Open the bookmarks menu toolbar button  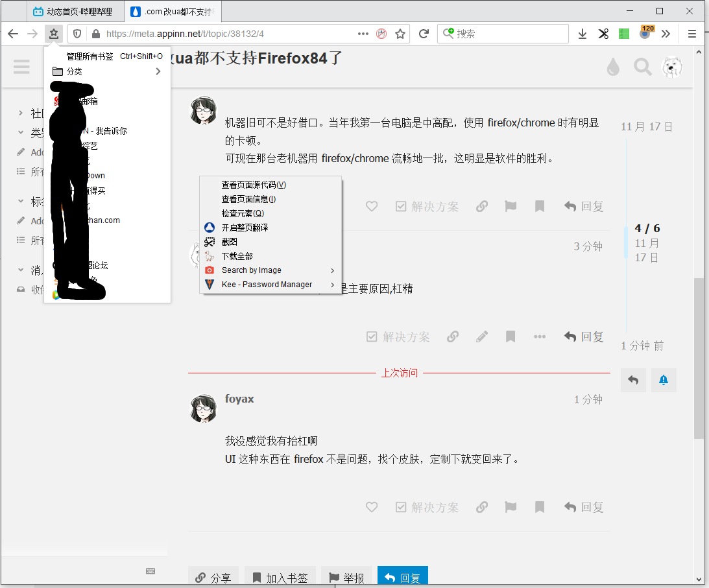click(54, 34)
